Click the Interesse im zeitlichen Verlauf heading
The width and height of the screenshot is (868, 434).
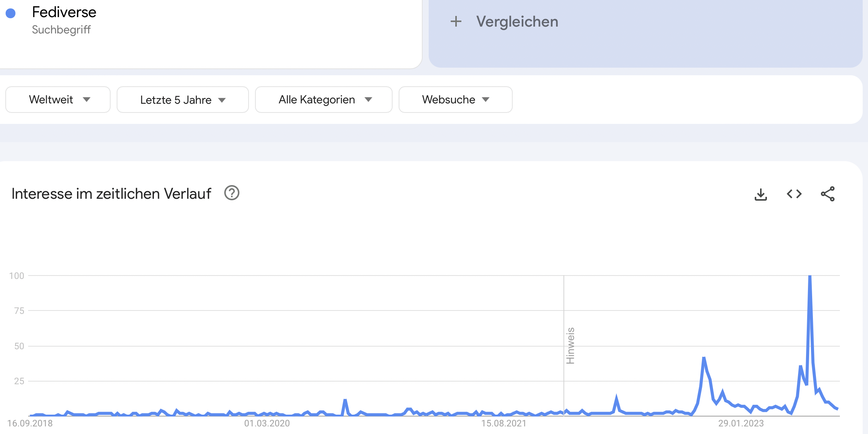[111, 194]
